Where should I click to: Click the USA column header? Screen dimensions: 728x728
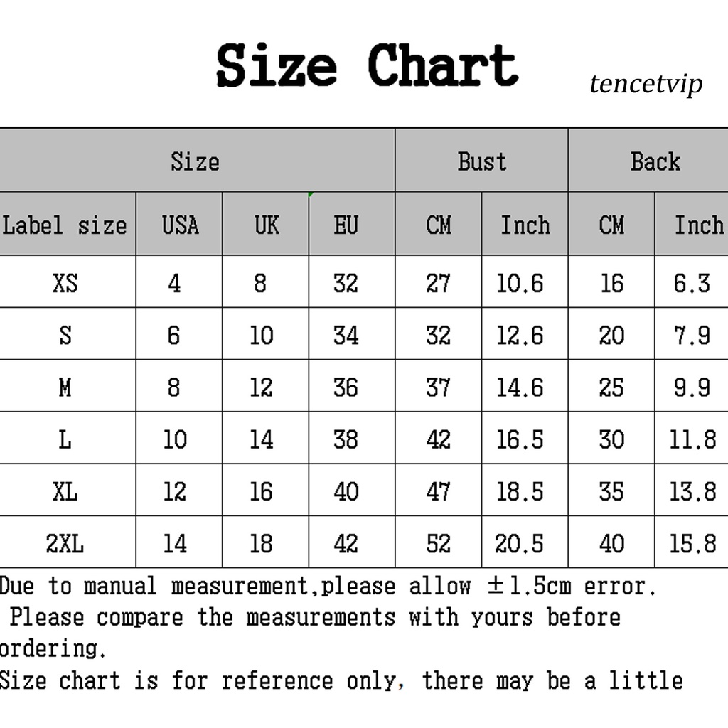coord(179,225)
